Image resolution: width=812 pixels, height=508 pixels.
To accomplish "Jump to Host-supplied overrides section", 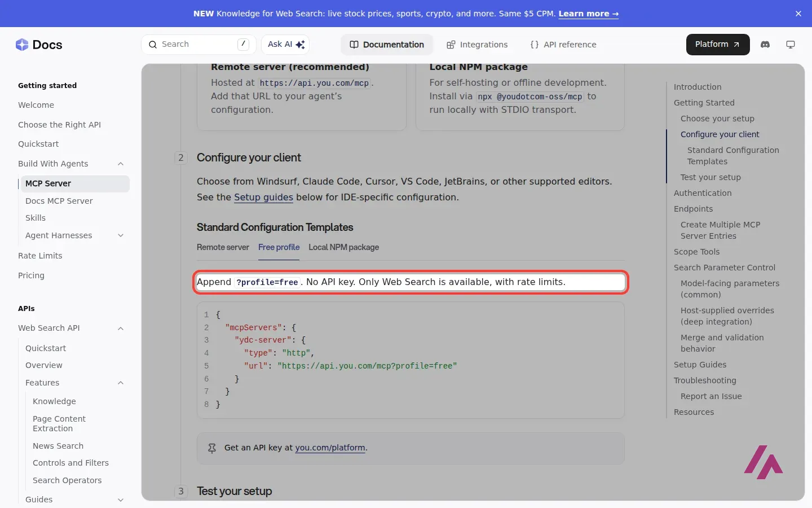I will pos(727,316).
